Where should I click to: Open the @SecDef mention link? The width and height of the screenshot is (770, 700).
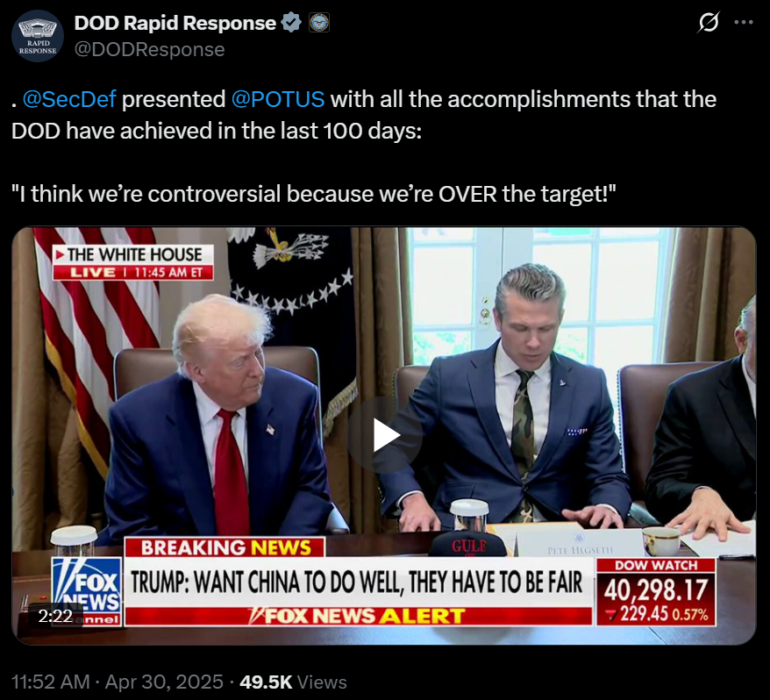tap(69, 99)
